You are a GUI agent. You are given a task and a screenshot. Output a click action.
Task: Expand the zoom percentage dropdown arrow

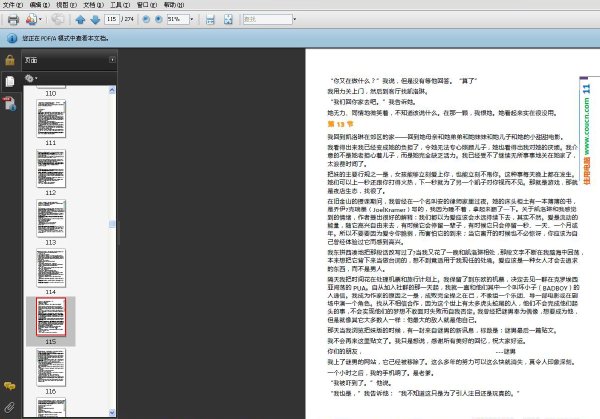(x=192, y=19)
